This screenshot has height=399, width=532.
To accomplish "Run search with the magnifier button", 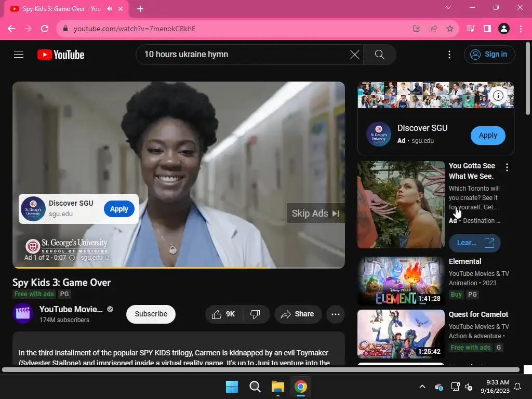I will coord(379,54).
